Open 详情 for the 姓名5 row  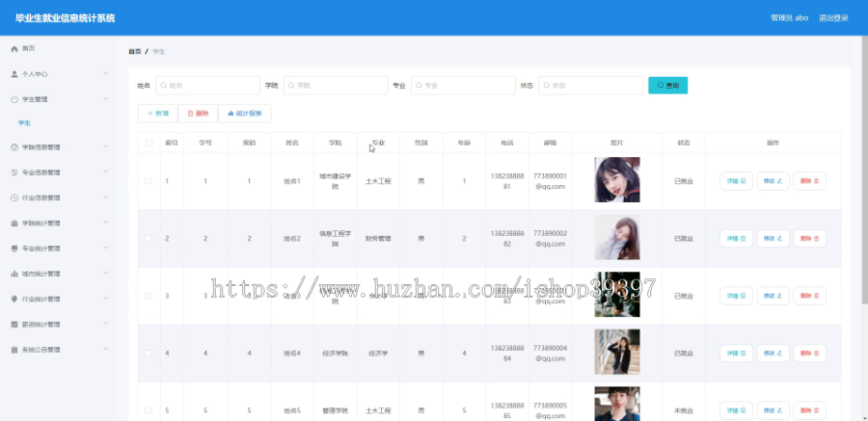click(736, 410)
